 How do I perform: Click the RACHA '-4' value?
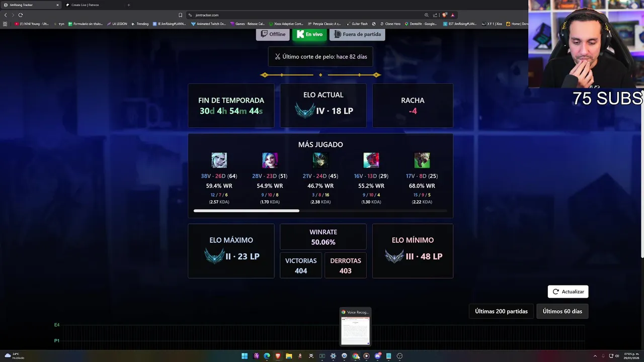click(x=413, y=111)
